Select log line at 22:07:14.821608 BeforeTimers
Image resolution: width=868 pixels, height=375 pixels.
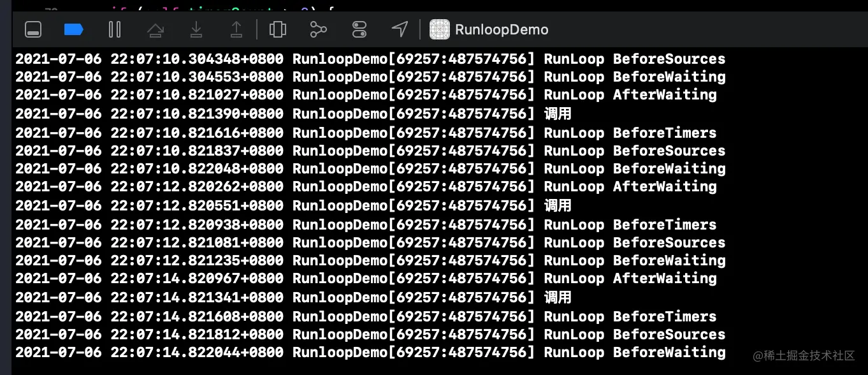pos(366,317)
